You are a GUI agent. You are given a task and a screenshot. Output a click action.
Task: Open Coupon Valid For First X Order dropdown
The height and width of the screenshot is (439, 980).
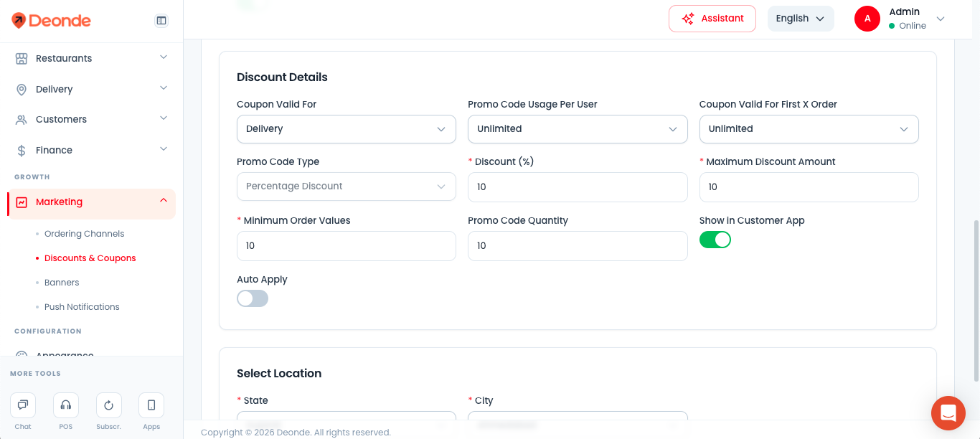click(x=809, y=129)
